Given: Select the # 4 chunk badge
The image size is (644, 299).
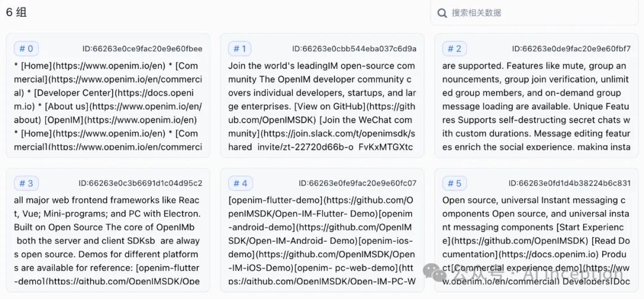Looking at the screenshot, I should [240, 183].
